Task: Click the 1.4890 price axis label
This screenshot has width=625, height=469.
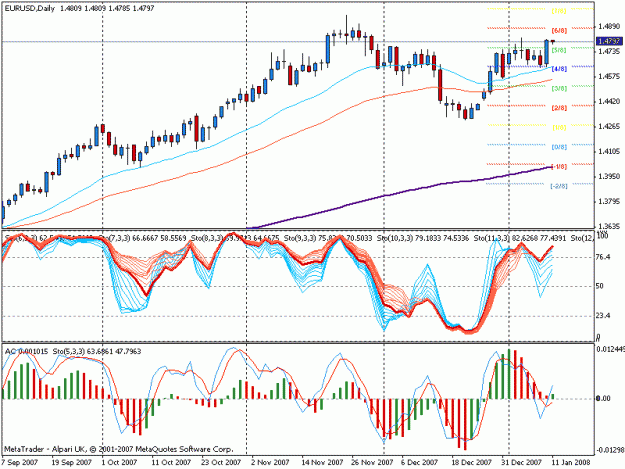Action: coord(609,27)
